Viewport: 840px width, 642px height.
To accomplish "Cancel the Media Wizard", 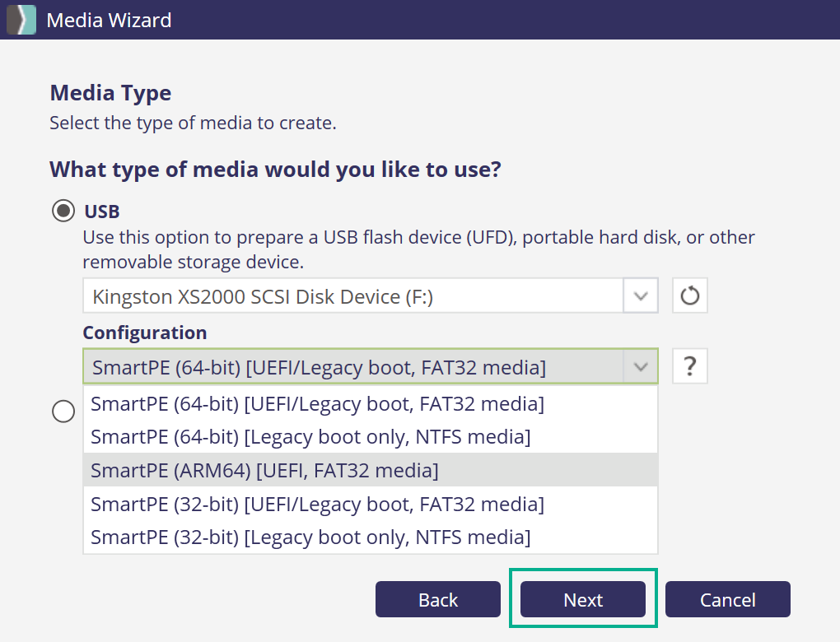I will pyautogui.click(x=728, y=600).
